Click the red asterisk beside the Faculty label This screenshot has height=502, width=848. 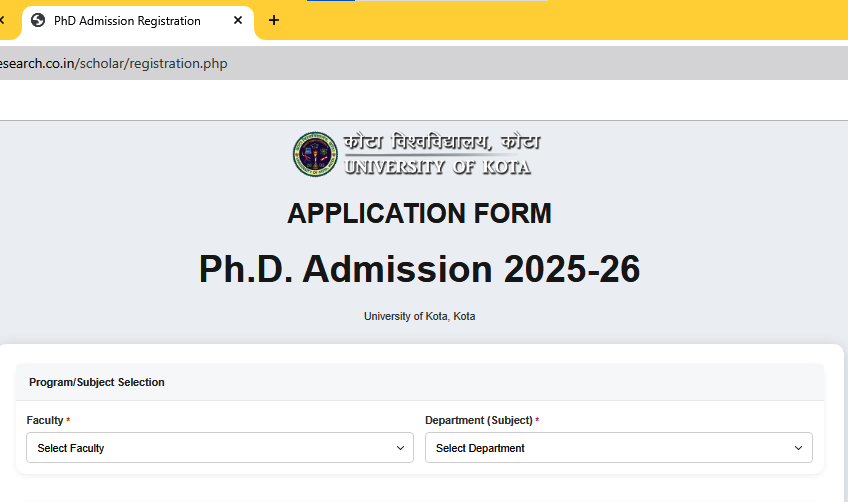pos(68,420)
